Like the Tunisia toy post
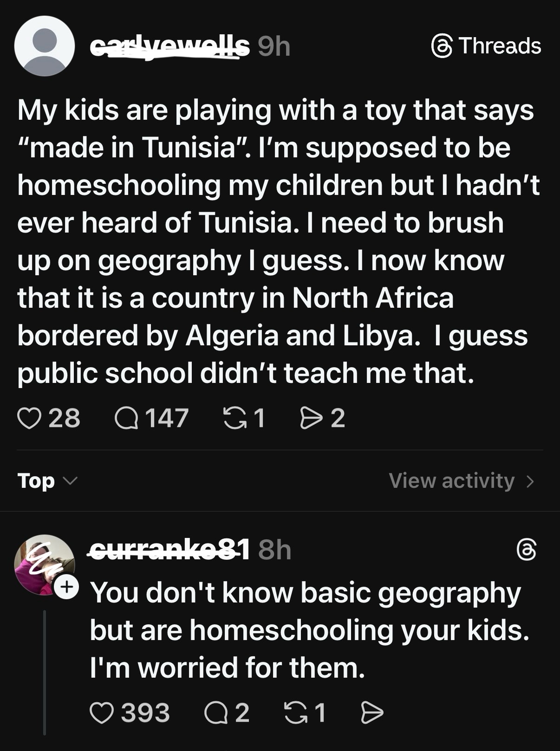The image size is (560, 751). click(x=29, y=418)
